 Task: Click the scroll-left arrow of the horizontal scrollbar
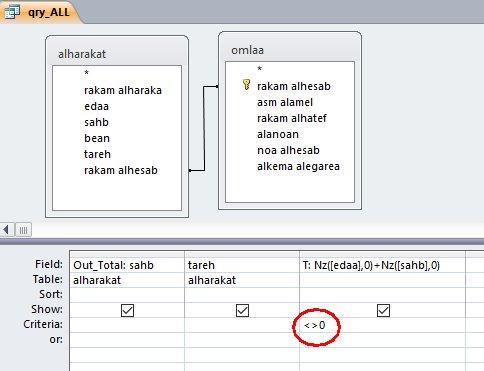click(x=6, y=230)
